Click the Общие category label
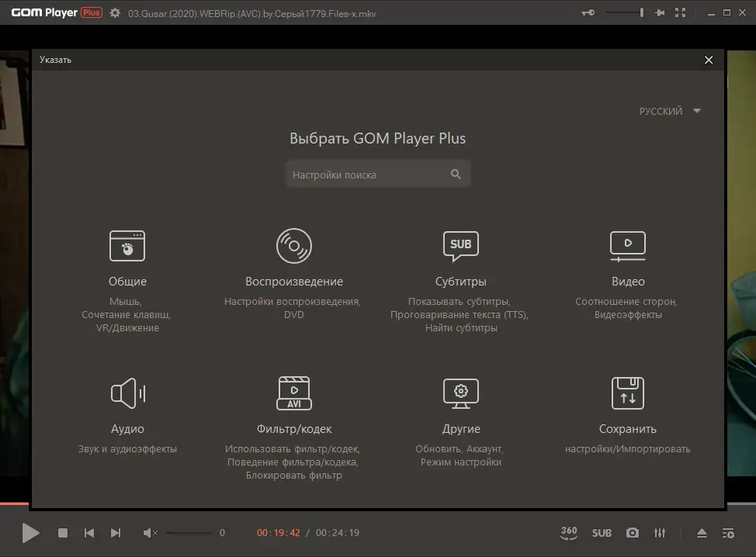The height and width of the screenshot is (557, 756). tap(127, 282)
